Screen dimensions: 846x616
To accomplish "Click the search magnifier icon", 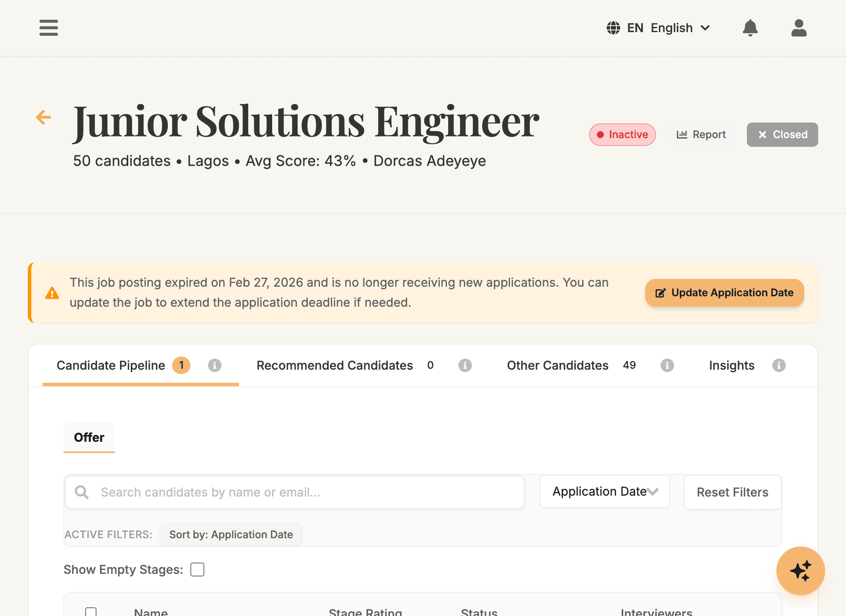I will 82,492.
